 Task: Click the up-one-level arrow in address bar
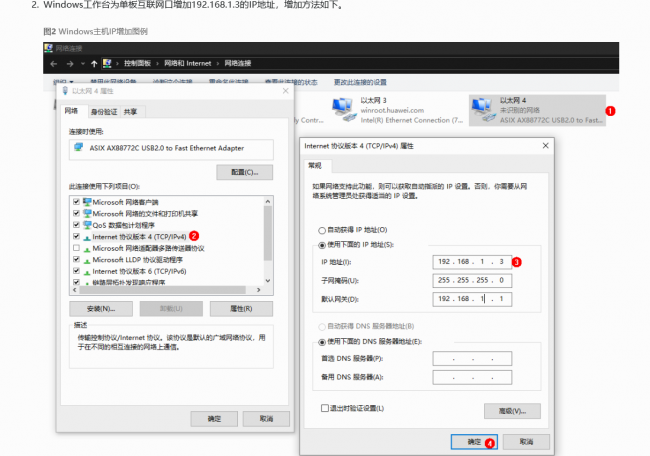[x=94, y=64]
